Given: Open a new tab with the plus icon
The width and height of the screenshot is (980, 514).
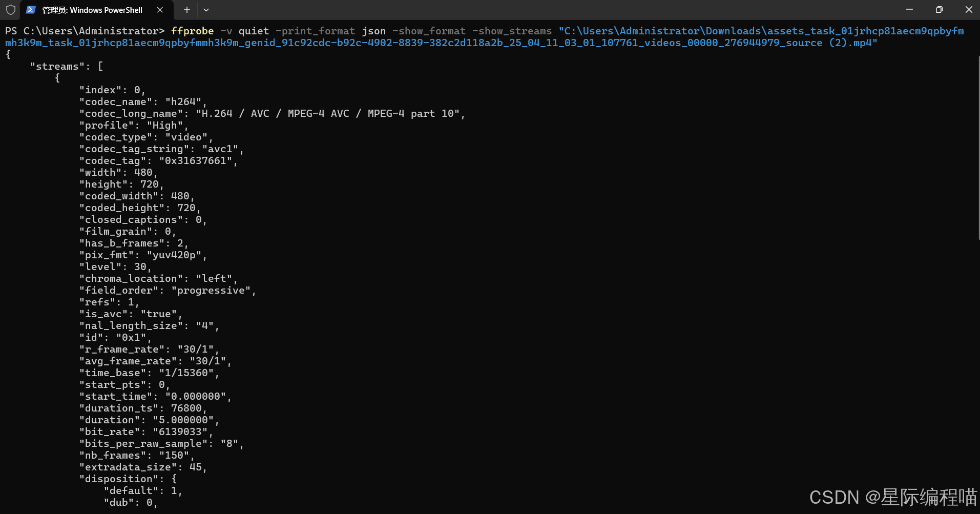Looking at the screenshot, I should pos(186,10).
